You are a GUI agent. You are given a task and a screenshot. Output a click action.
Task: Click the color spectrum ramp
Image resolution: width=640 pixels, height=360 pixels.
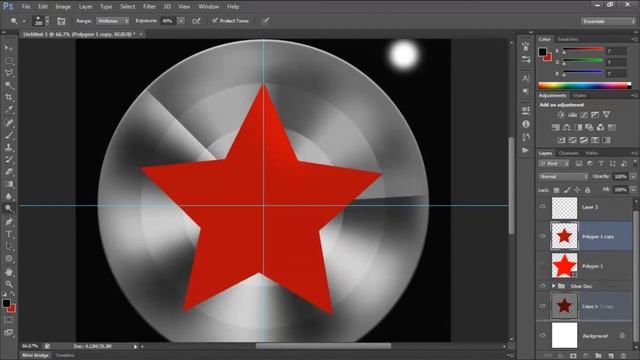coord(584,85)
